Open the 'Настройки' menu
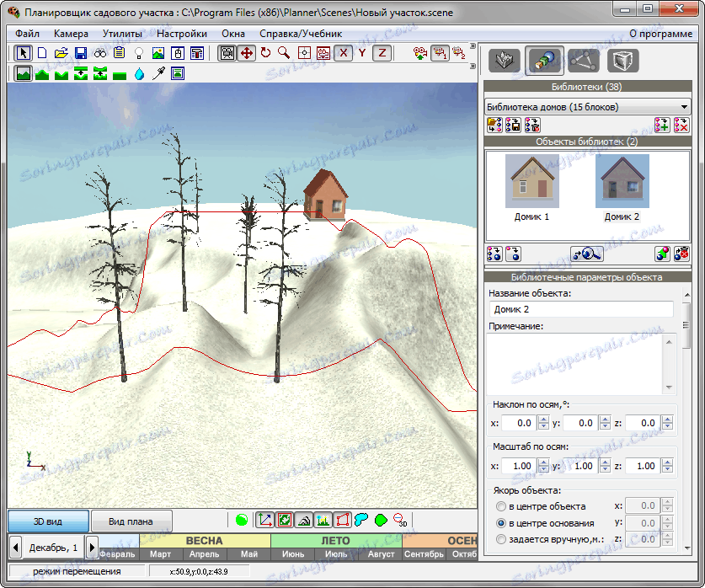 click(x=181, y=34)
